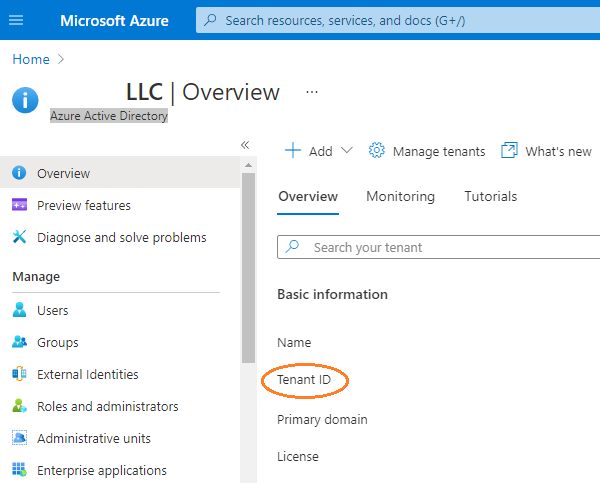Open Diagnose and solve problems
Screen dimensions: 600x483
coord(122,238)
